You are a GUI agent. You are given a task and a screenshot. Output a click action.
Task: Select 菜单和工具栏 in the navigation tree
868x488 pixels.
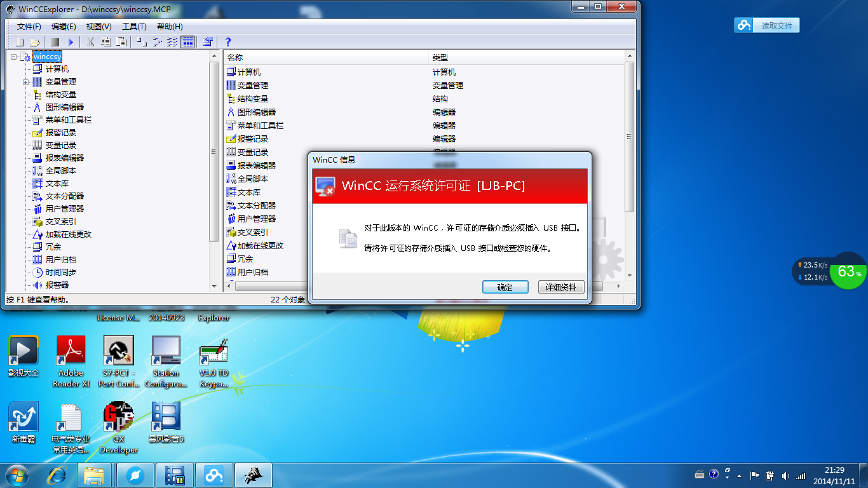click(69, 120)
